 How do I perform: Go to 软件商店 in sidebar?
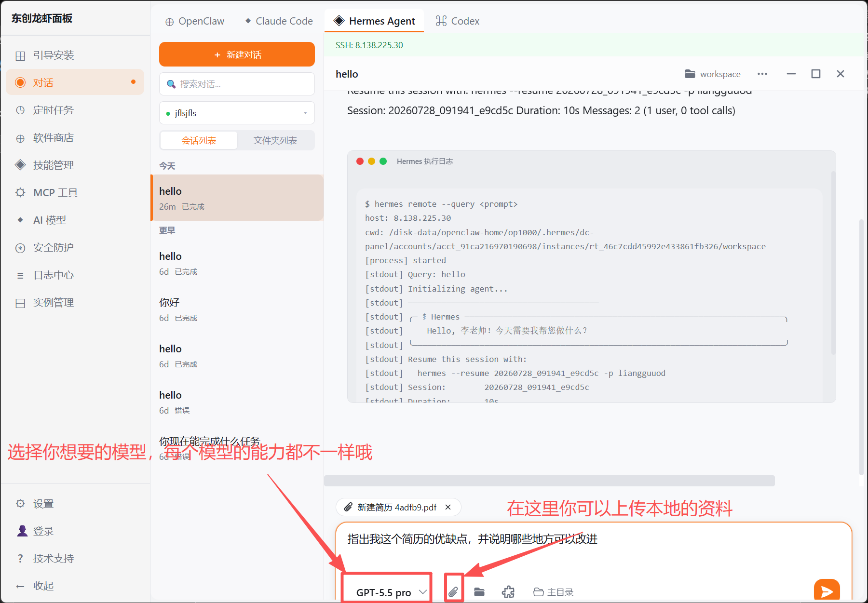[x=75, y=138]
